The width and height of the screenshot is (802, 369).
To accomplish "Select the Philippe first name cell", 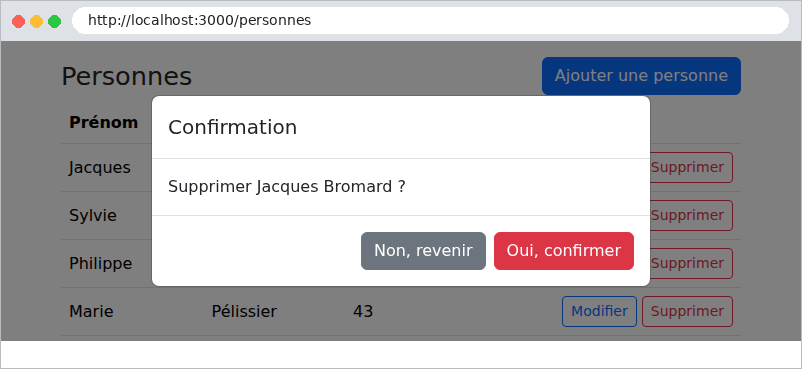I will (101, 264).
